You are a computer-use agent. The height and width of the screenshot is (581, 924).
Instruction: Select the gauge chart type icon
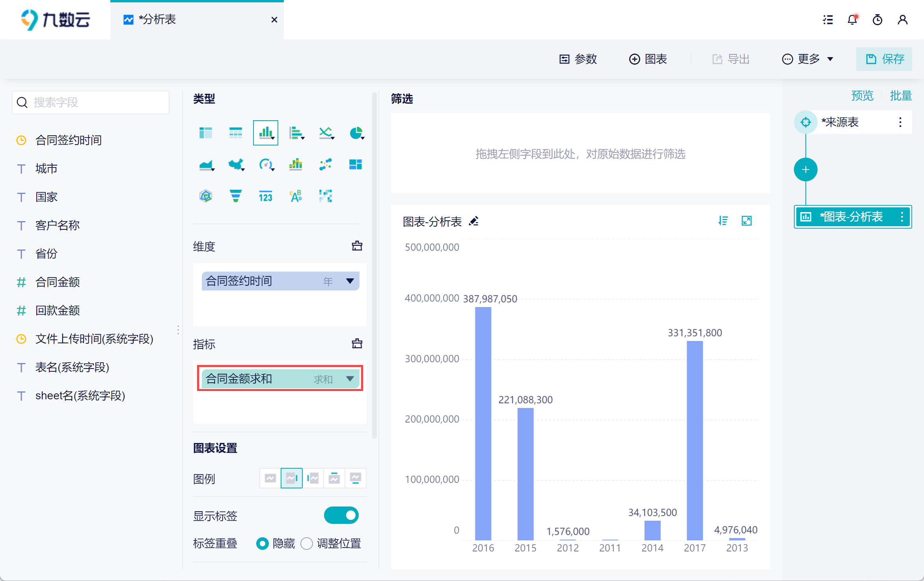click(266, 164)
